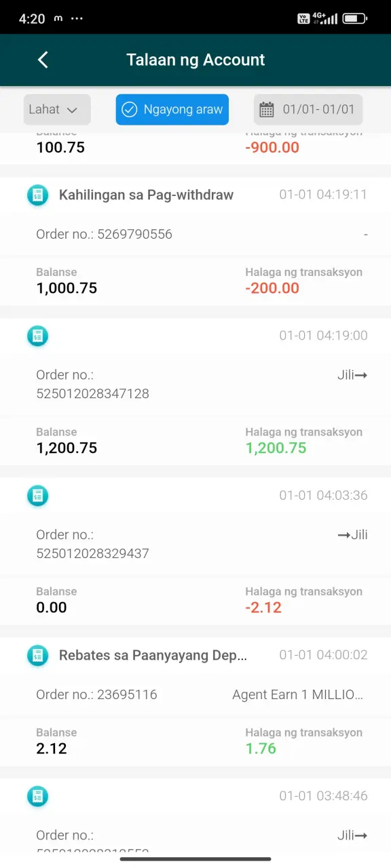Click the Rebates sa Paanyayang Dep receipt icon

click(37, 655)
